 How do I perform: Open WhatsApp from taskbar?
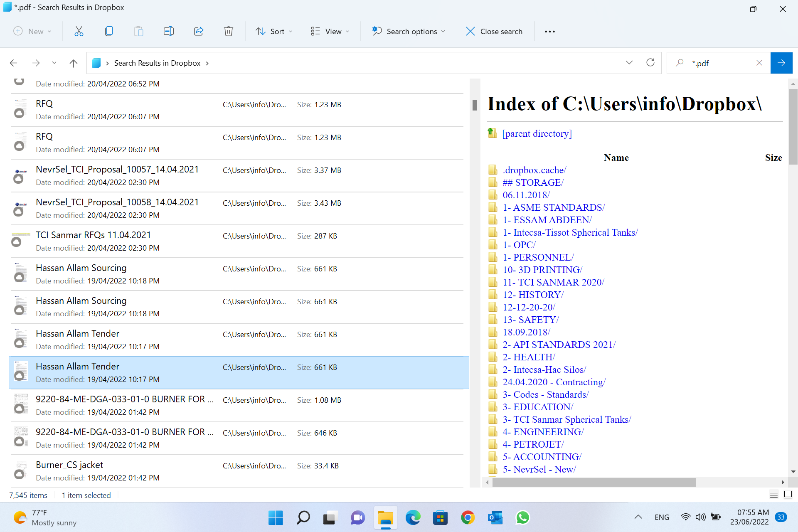point(522,518)
